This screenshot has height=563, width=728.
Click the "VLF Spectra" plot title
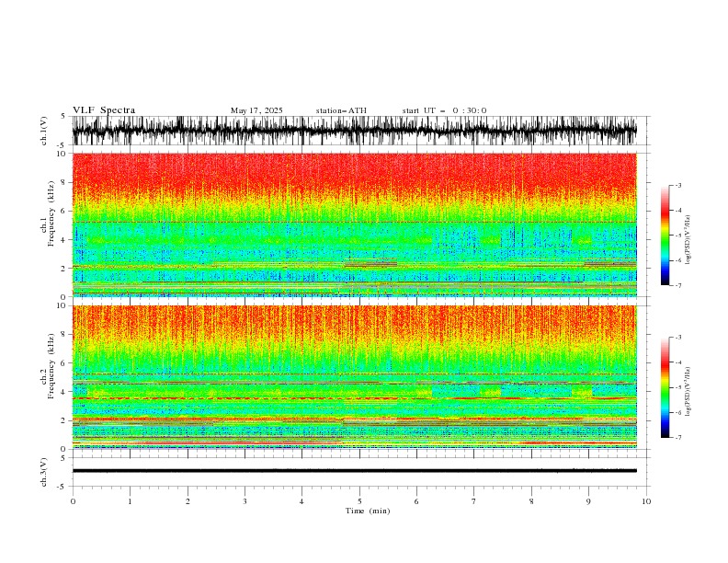coord(104,110)
